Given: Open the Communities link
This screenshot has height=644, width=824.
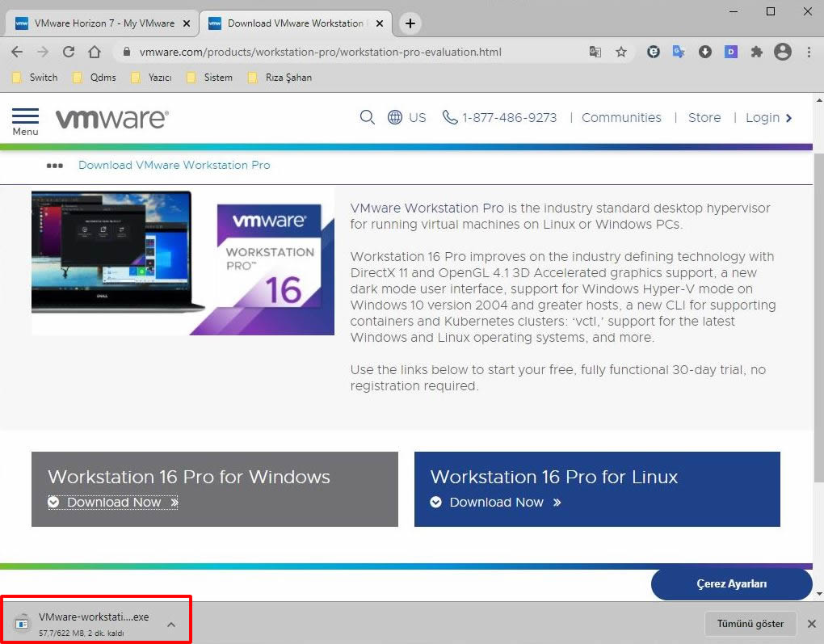Looking at the screenshot, I should pos(621,117).
